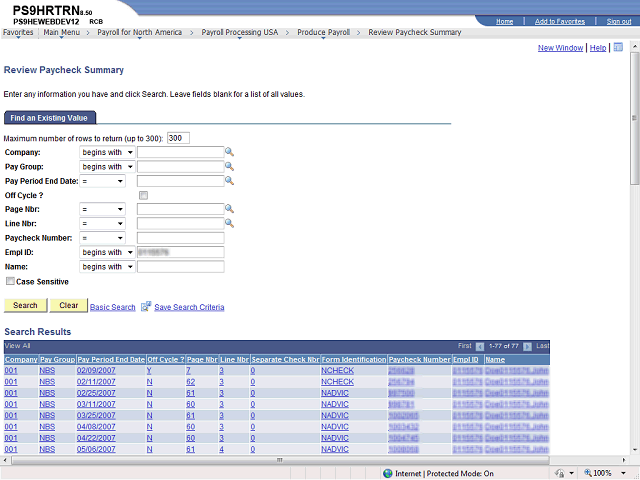The height and width of the screenshot is (480, 640).
Task: Open result dated 05/06/2007
Action: (x=96, y=449)
